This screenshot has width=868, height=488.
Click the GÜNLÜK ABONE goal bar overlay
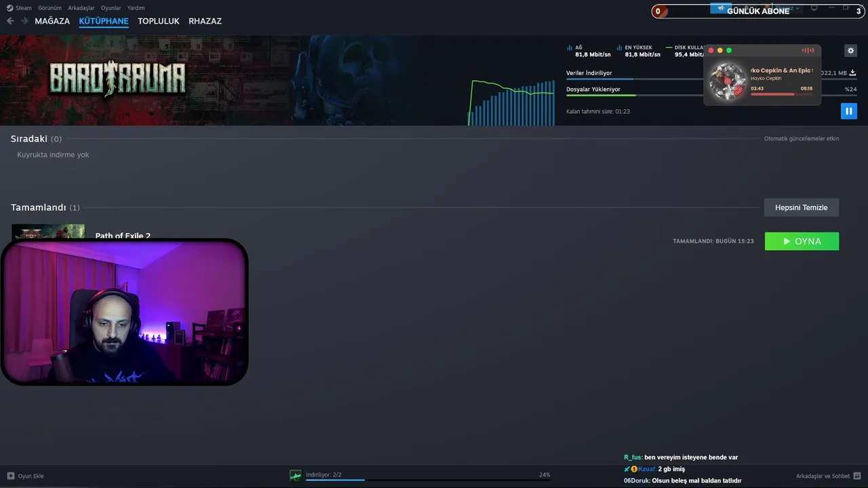coord(758,11)
